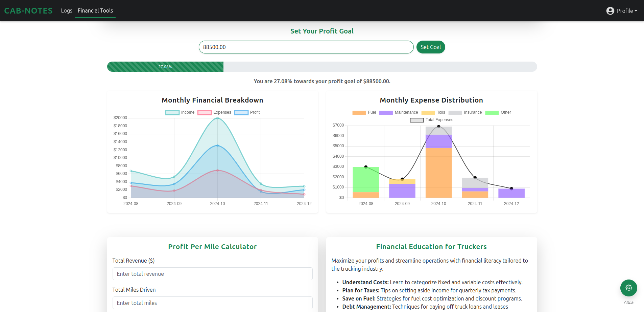Toggle the Fuel legend swatch
Screen dimensions: 644x312
(359, 113)
